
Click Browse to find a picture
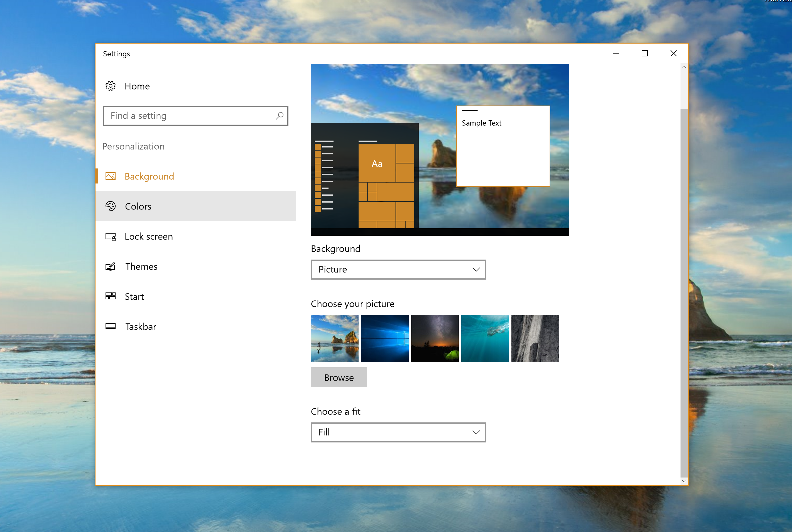[x=339, y=377]
